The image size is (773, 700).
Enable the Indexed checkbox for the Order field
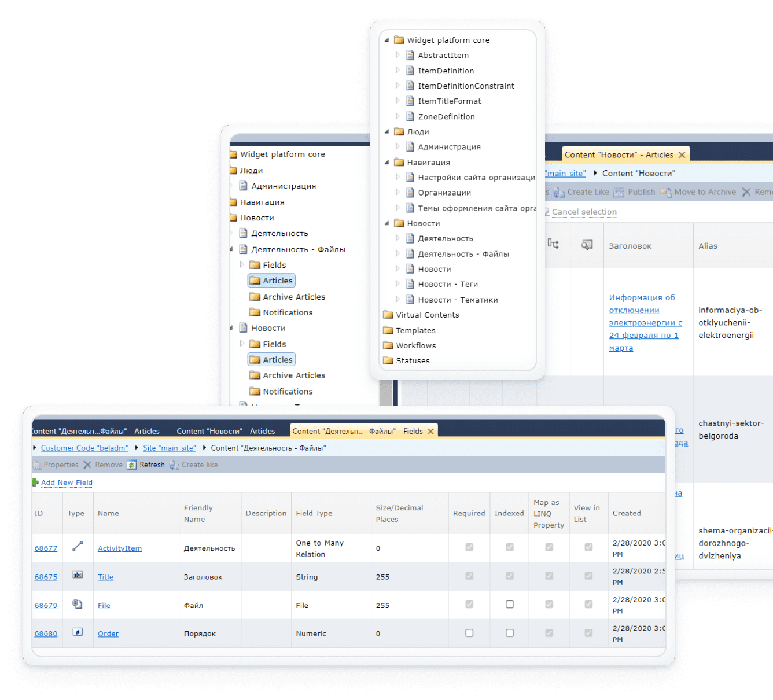[x=510, y=633]
